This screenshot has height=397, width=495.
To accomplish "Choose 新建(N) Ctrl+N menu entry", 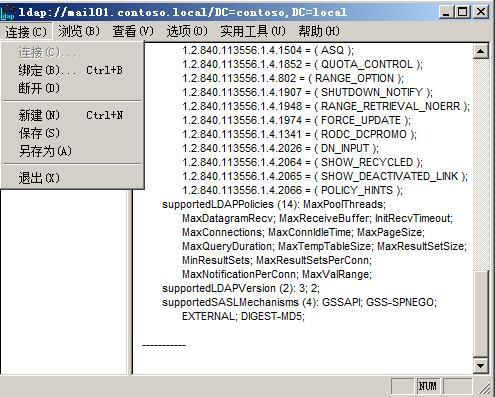I will point(73,115).
